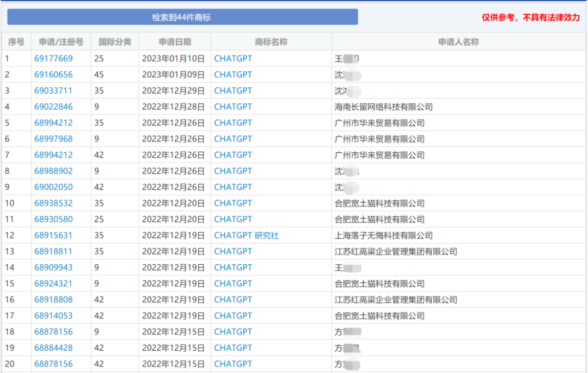Open registration number 68918811
588x373 pixels.
click(53, 252)
